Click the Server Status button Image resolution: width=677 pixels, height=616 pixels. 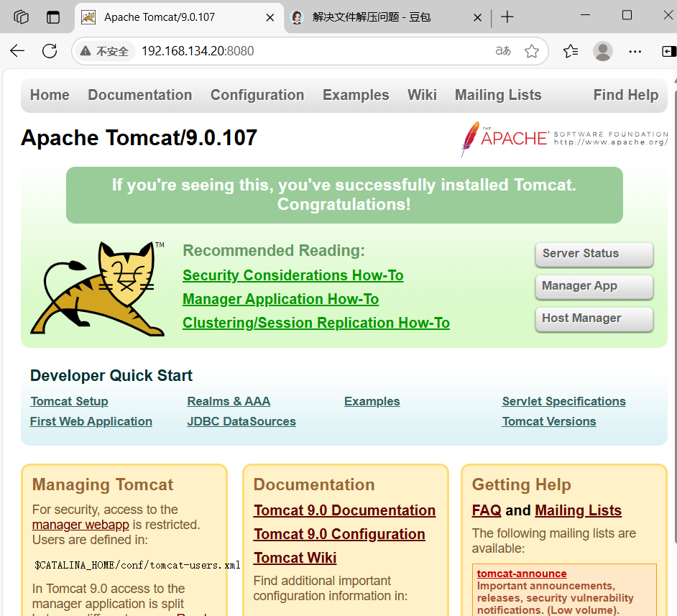point(594,254)
